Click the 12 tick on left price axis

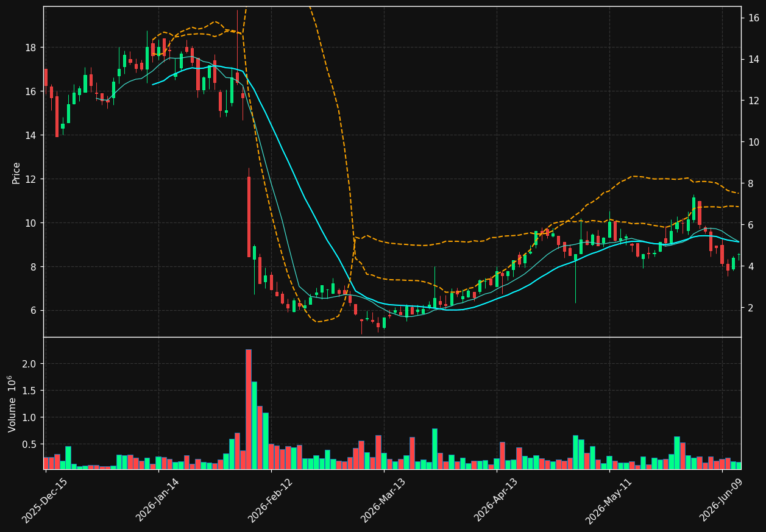coord(32,179)
